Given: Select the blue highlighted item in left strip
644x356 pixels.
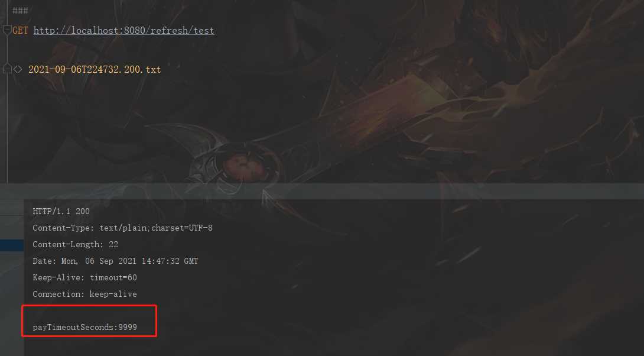Looking at the screenshot, I should click(11, 245).
